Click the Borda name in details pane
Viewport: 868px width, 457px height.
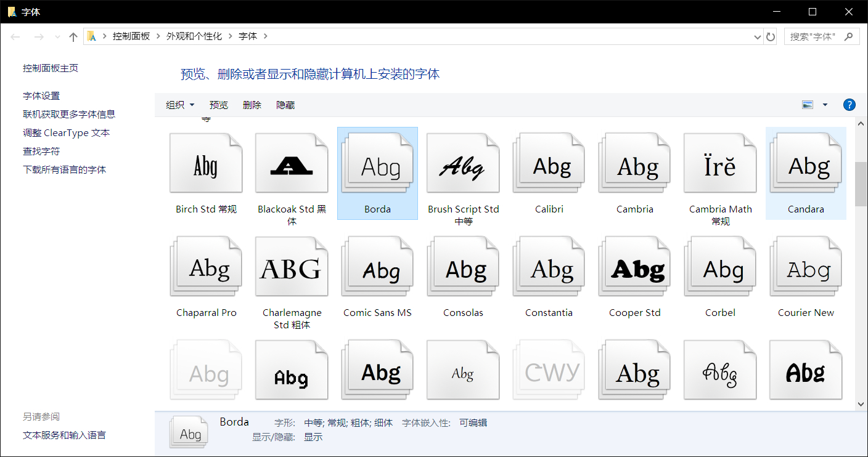[234, 422]
